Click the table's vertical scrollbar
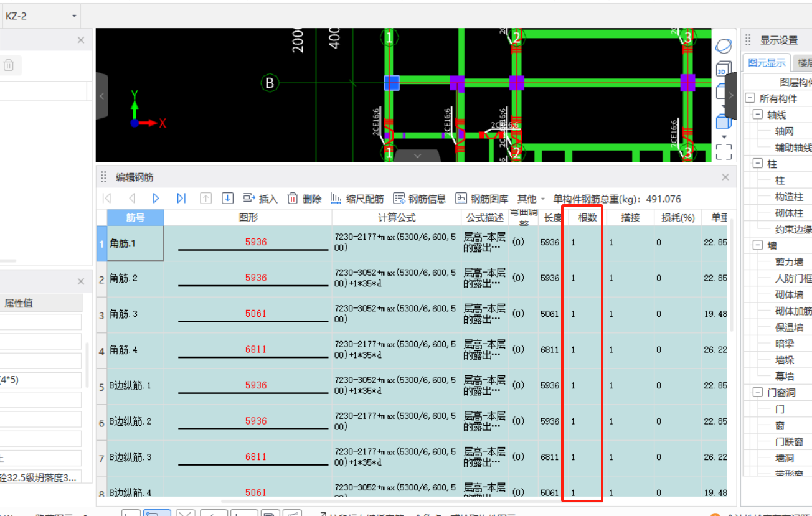Screen dimensions: 812x516 (x=731, y=274)
